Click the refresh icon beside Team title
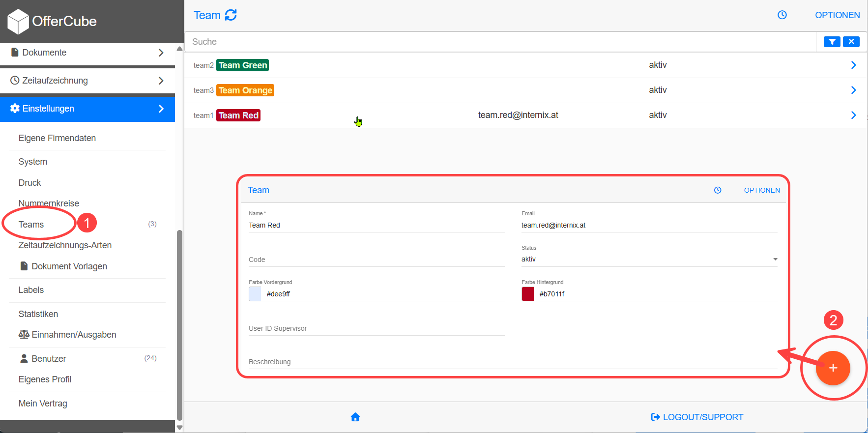Image resolution: width=868 pixels, height=433 pixels. tap(231, 15)
